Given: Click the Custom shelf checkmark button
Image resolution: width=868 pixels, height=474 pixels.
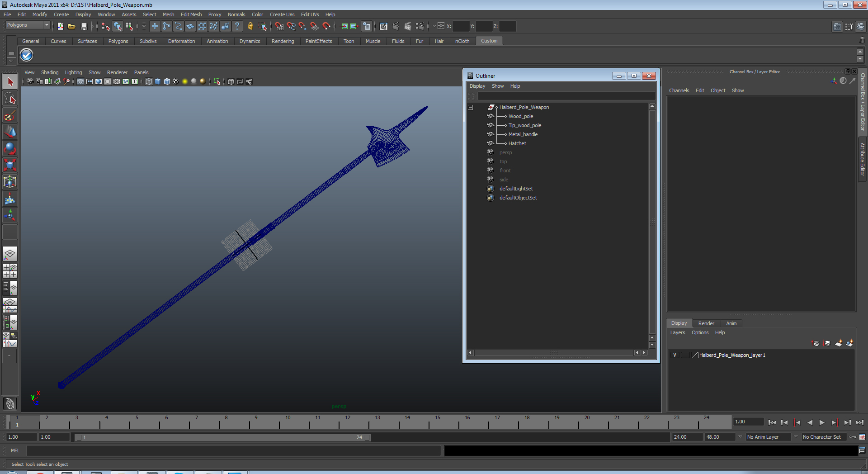Looking at the screenshot, I should pyautogui.click(x=26, y=55).
